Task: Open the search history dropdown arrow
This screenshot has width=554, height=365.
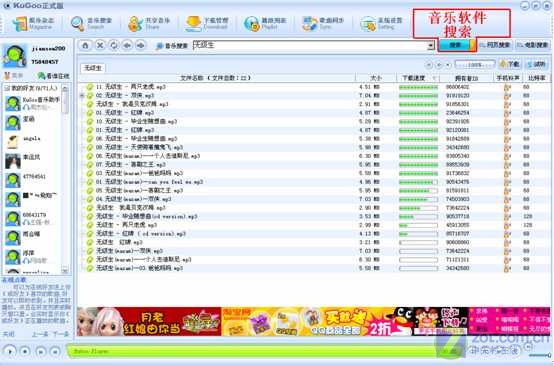Action: point(430,46)
